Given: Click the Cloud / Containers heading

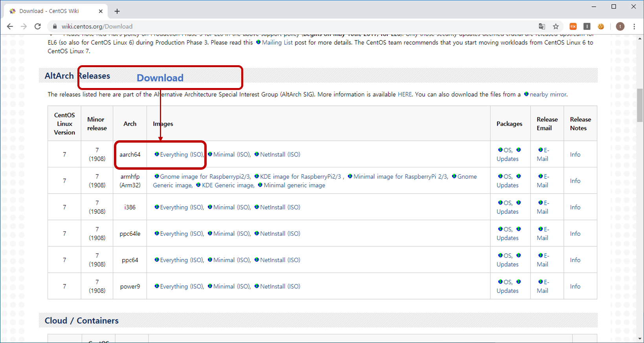Looking at the screenshot, I should point(82,321).
